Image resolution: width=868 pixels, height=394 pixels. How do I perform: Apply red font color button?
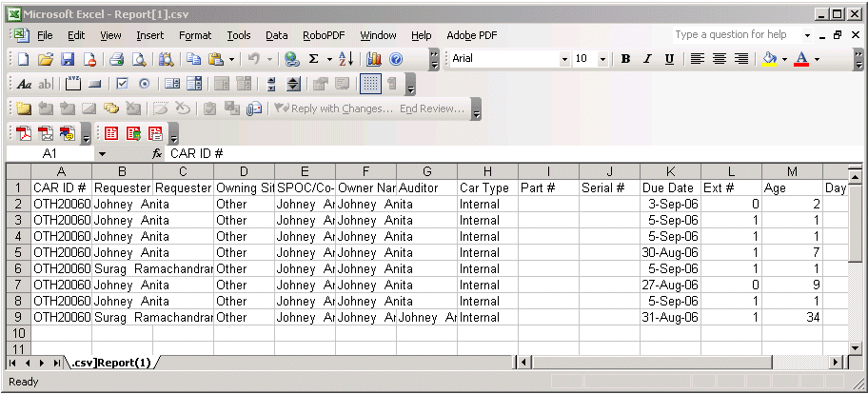point(801,59)
